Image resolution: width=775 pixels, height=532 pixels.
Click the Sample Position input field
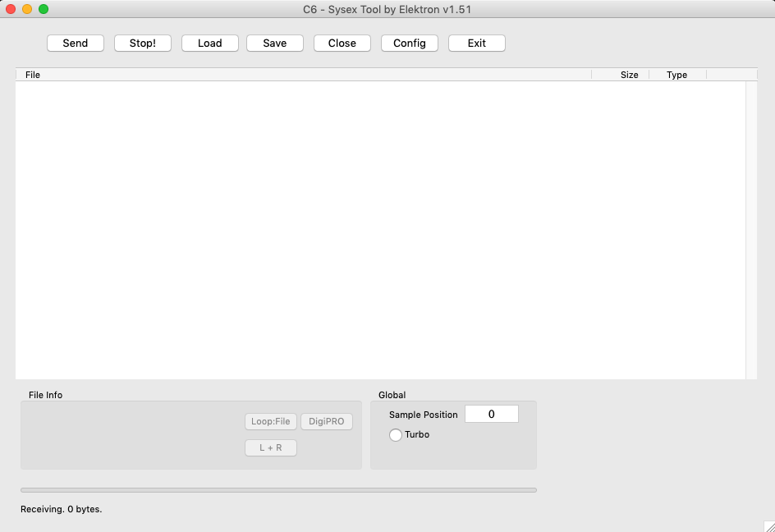coord(491,415)
